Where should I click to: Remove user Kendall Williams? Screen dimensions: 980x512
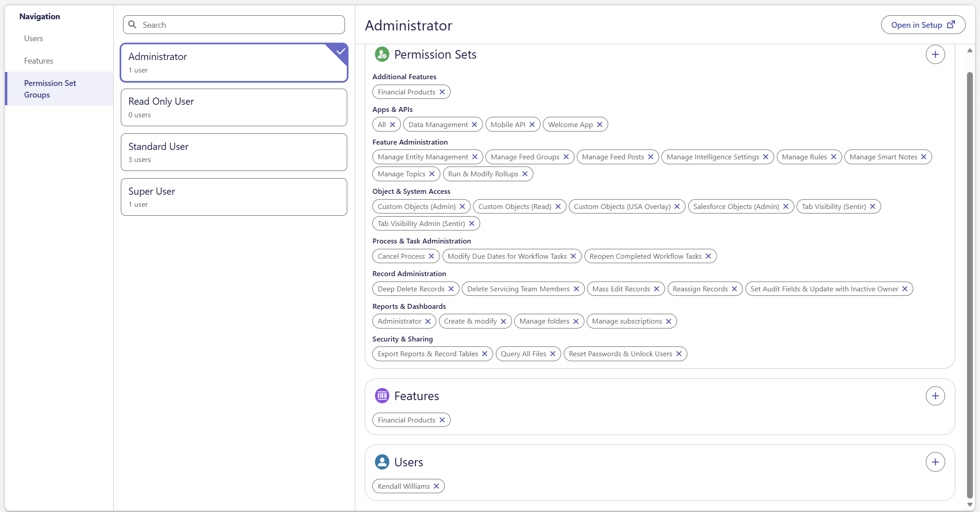point(436,486)
